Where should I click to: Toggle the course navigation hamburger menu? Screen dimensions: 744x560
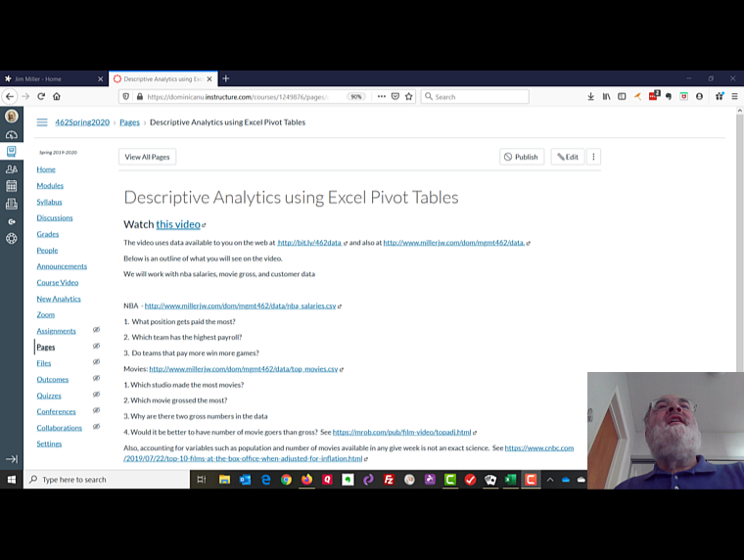(x=42, y=122)
